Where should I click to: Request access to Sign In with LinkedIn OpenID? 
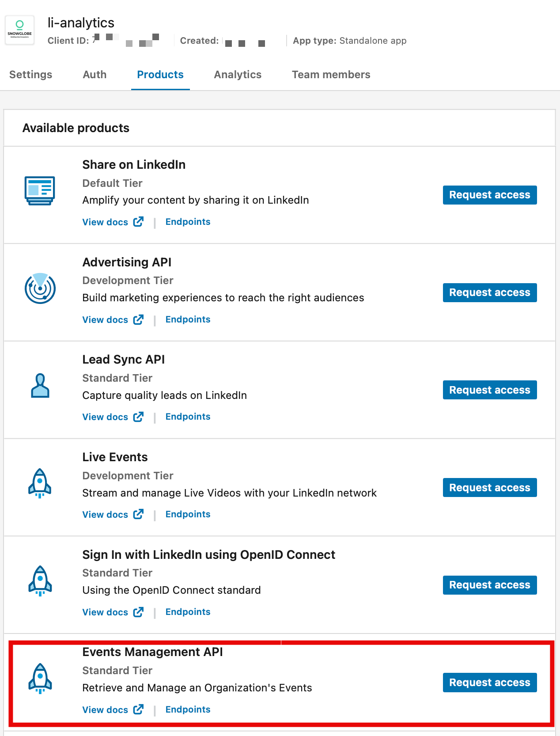point(490,585)
